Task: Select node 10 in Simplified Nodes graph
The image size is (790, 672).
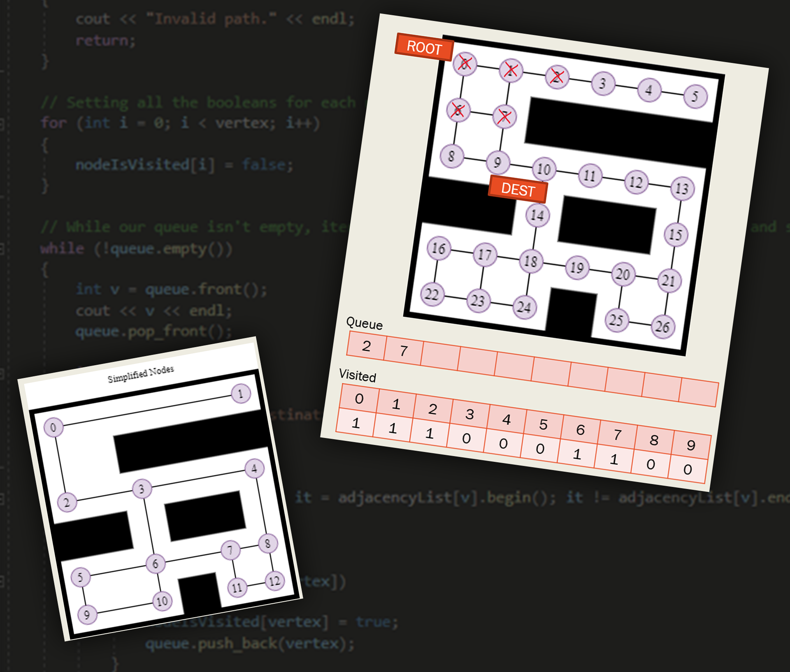Action: click(x=162, y=601)
